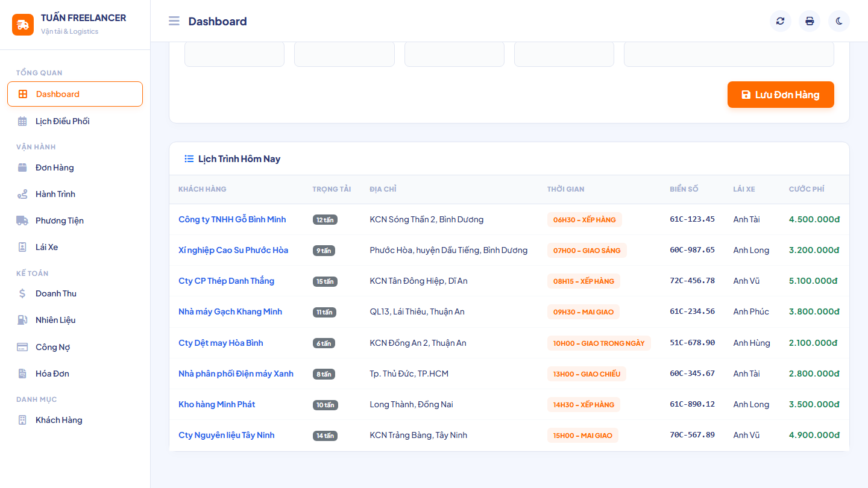Screen dimensions: 868x488
Task: Go to Công Nợ page
Action: click(75, 347)
